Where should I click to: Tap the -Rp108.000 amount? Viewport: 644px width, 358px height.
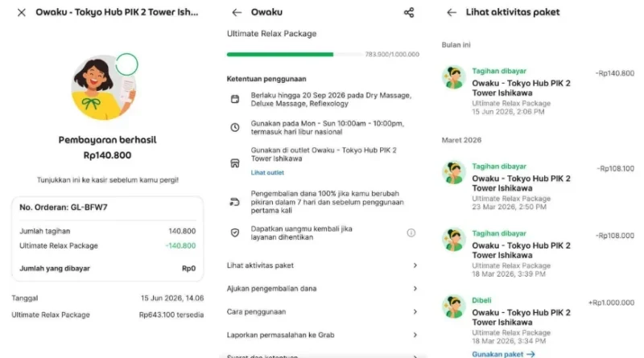coord(615,236)
